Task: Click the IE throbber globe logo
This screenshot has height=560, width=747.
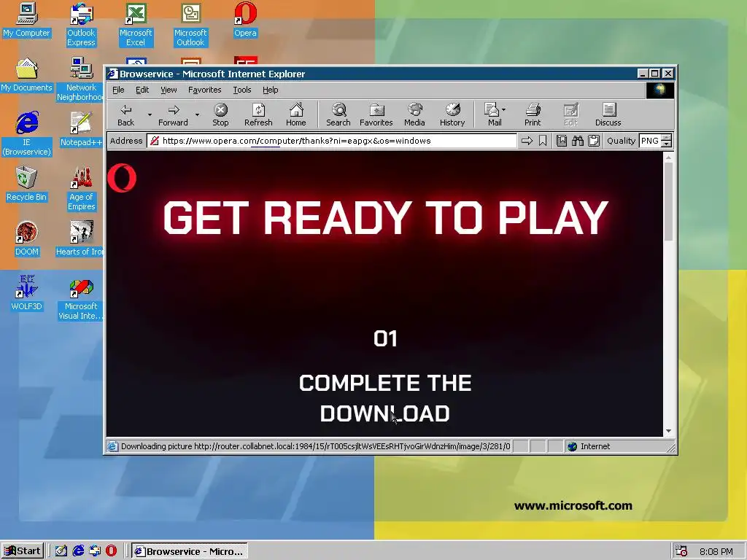Action: pos(659,90)
